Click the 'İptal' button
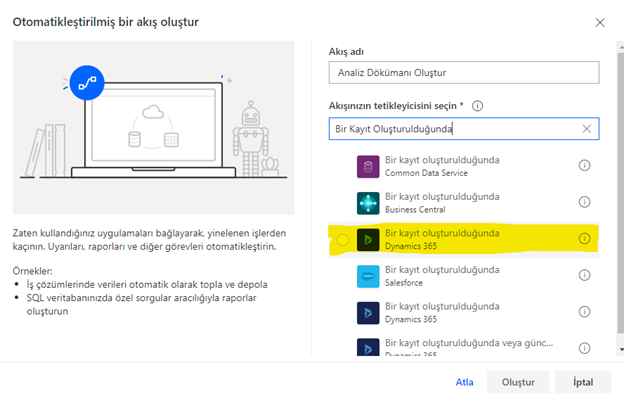 pyautogui.click(x=583, y=382)
